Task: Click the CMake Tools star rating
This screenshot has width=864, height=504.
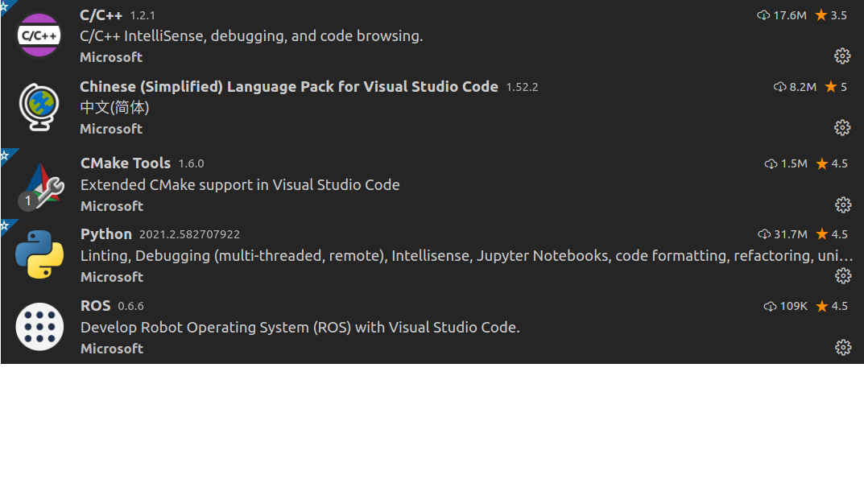Action: [x=832, y=163]
